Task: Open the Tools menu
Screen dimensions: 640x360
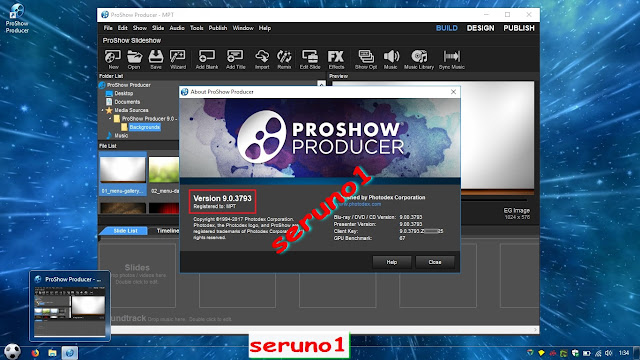Action: [x=196, y=28]
